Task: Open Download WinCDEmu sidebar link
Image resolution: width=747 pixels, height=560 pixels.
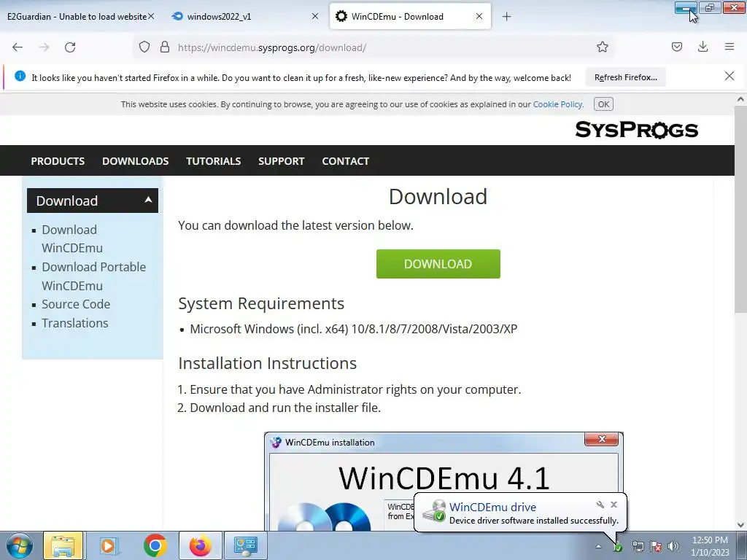Action: [72, 238]
